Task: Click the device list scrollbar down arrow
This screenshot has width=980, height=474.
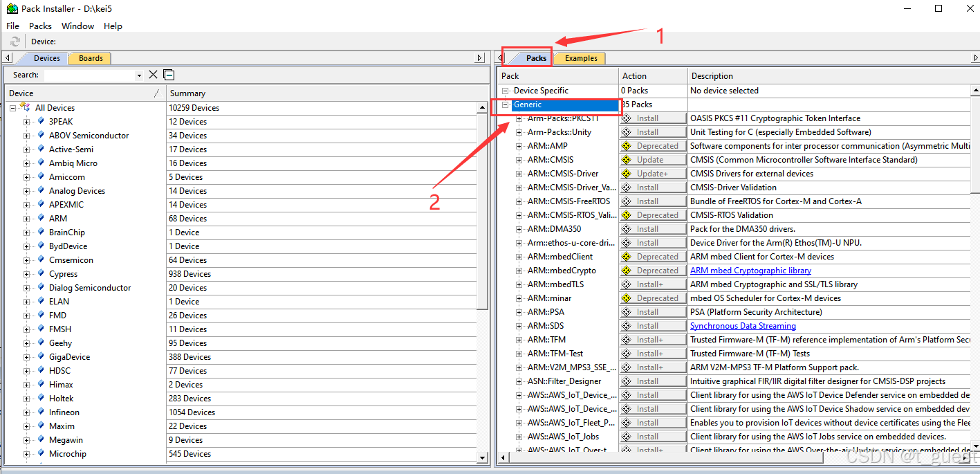Action: pyautogui.click(x=482, y=457)
